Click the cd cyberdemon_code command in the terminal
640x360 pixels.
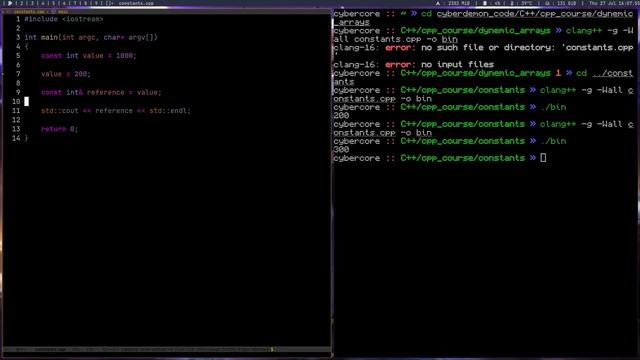[527, 18]
